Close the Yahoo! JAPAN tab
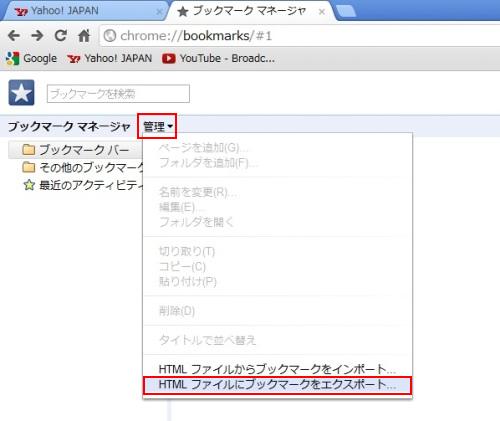Image resolution: width=500 pixels, height=421 pixels. coord(159,12)
